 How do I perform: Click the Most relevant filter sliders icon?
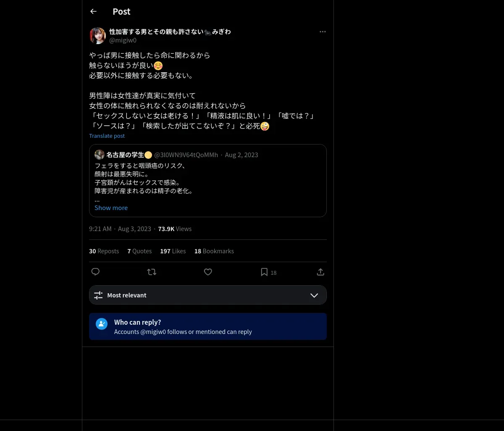98,295
